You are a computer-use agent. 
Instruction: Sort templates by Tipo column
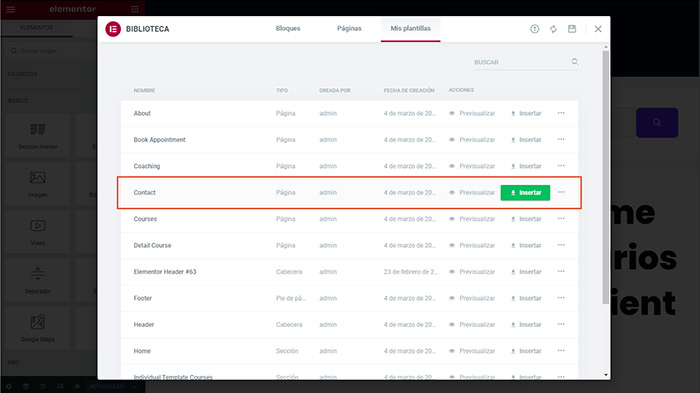282,90
